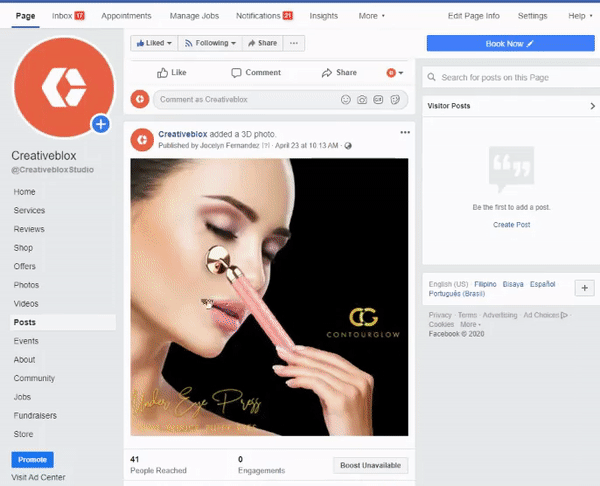Click the camera photo icon in comment box
600x486 pixels.
(362, 99)
